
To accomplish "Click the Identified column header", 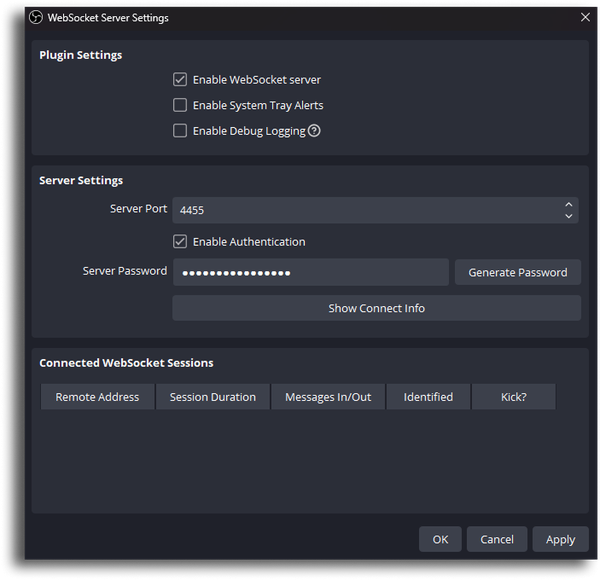I will tap(428, 397).
